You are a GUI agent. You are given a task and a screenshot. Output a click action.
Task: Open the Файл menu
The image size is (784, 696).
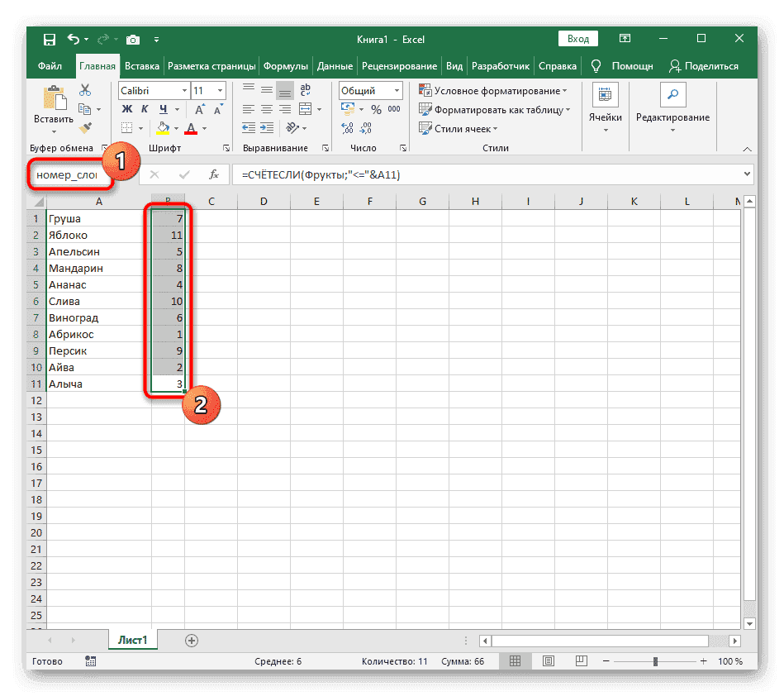click(x=50, y=66)
